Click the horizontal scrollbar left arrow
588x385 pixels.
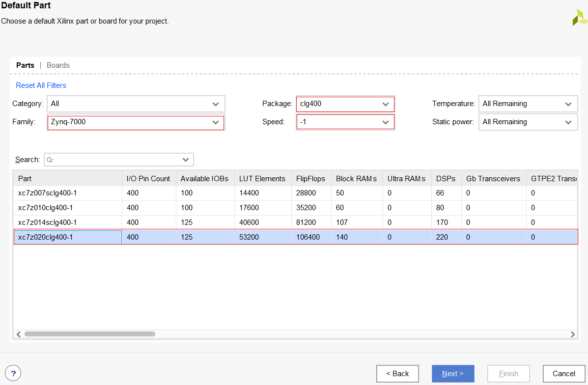(19, 334)
